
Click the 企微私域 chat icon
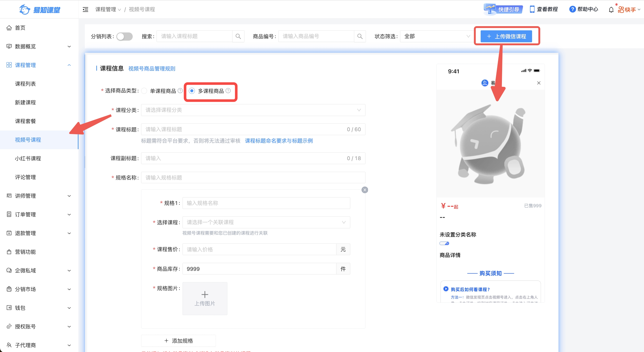pyautogui.click(x=9, y=270)
